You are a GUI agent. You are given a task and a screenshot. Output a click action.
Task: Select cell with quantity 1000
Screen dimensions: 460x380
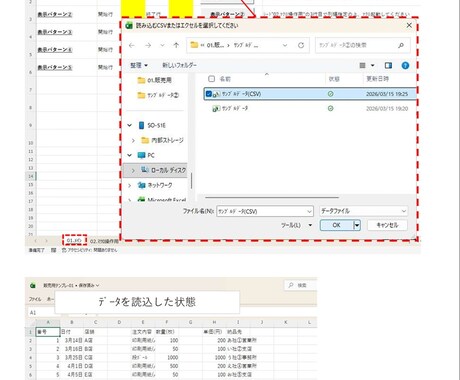tap(167, 357)
